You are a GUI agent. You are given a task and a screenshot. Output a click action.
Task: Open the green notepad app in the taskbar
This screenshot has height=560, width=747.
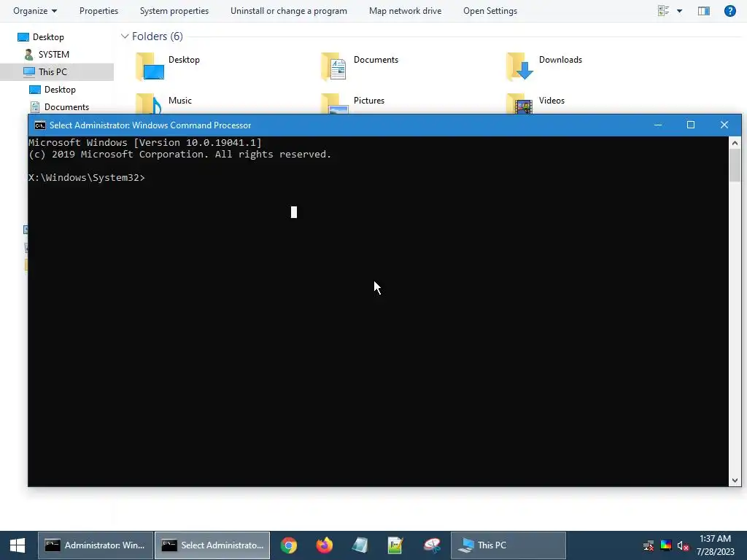click(395, 545)
